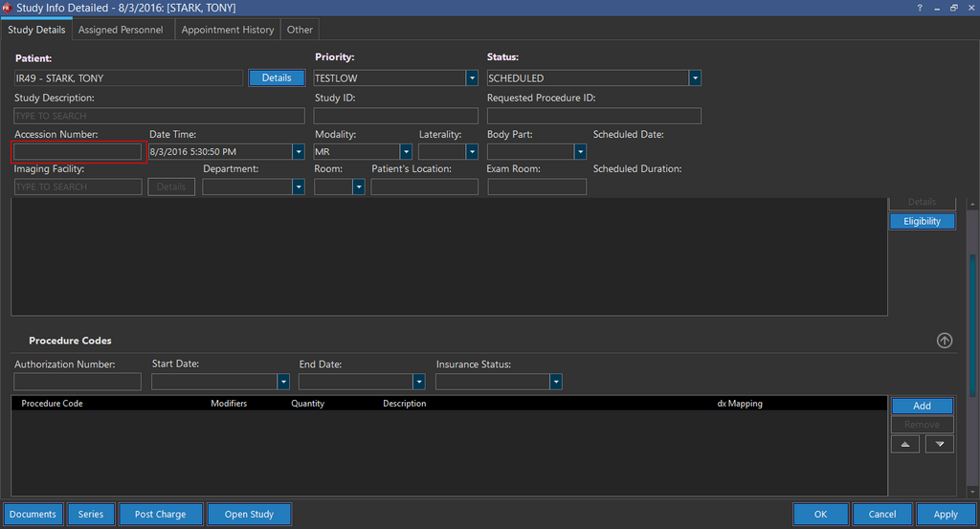980x529 pixels.
Task: Click the application icon in title bar
Action: pyautogui.click(x=7, y=8)
